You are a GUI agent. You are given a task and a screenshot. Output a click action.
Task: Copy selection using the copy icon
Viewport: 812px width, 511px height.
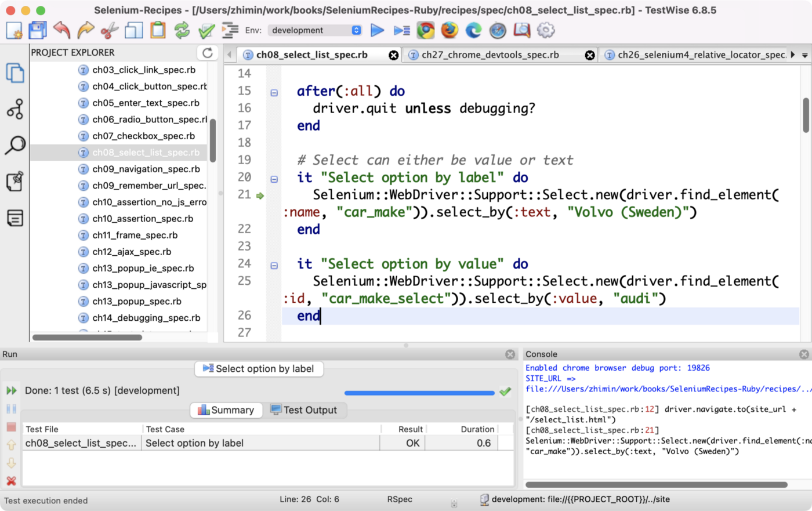[x=134, y=30]
